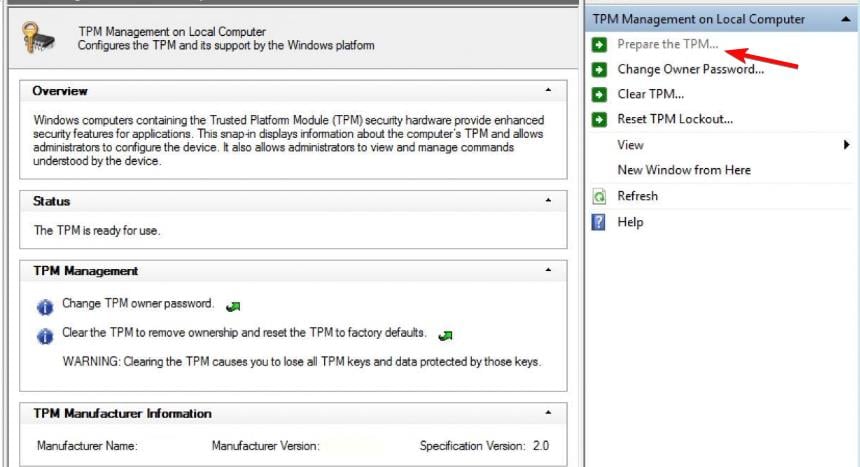860x467 pixels.
Task: Open the View menu item
Action: tap(630, 145)
